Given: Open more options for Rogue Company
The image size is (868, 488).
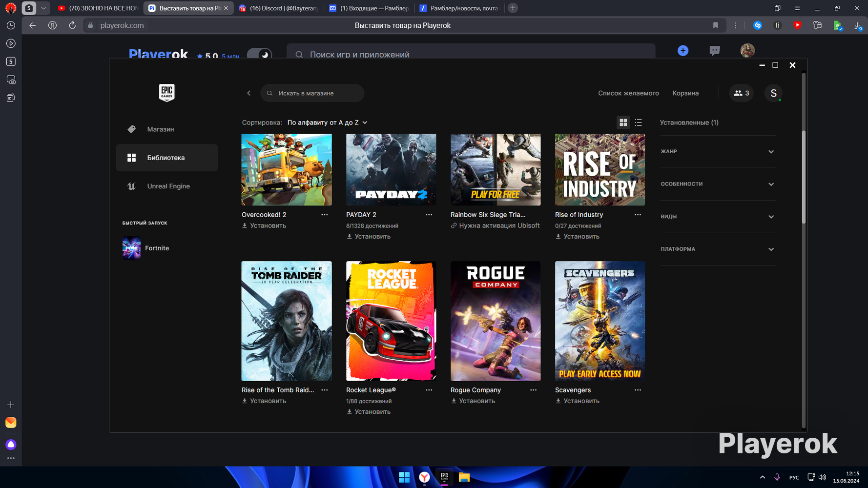Looking at the screenshot, I should [x=534, y=390].
